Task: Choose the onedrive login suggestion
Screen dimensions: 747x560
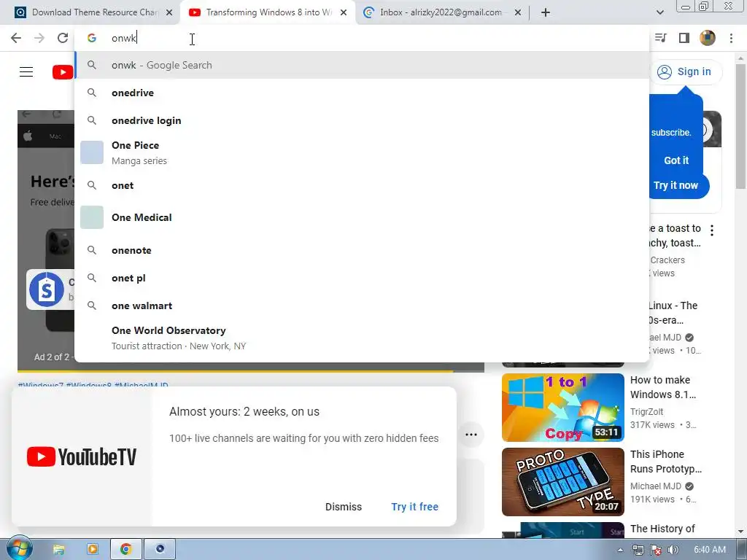Action: (x=362, y=120)
